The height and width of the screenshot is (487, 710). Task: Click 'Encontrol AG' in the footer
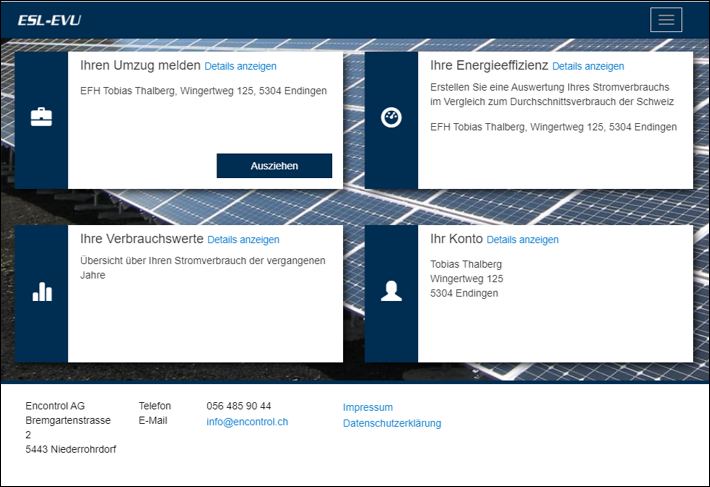click(55, 406)
